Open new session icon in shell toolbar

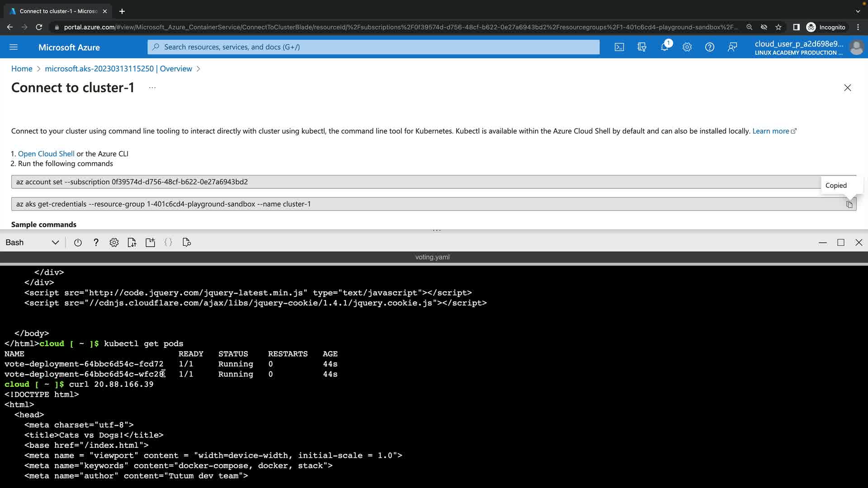150,243
